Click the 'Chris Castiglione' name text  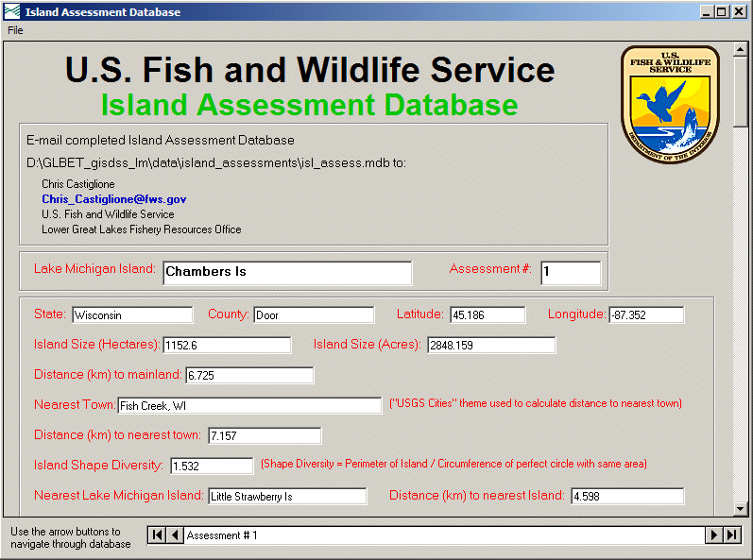coord(78,184)
